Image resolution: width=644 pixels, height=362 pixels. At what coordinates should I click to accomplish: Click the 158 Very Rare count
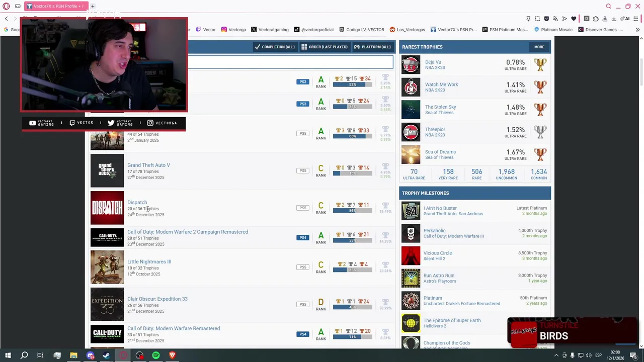tap(448, 174)
